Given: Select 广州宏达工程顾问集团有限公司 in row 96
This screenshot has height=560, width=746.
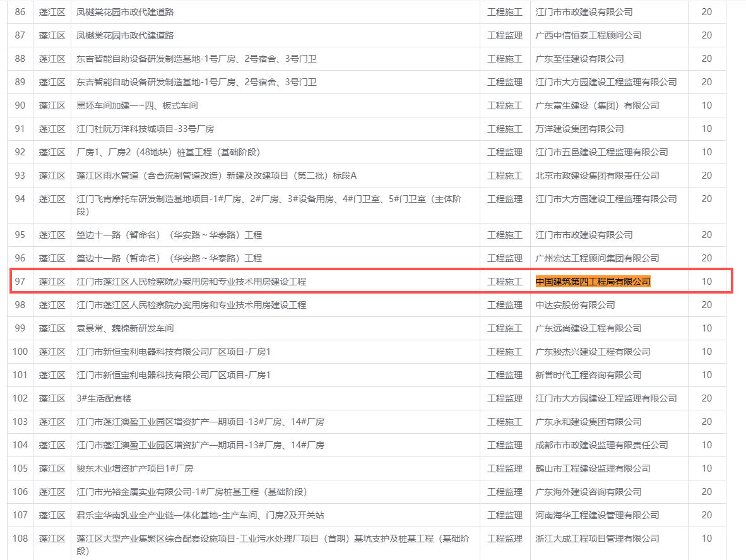Looking at the screenshot, I should [597, 258].
